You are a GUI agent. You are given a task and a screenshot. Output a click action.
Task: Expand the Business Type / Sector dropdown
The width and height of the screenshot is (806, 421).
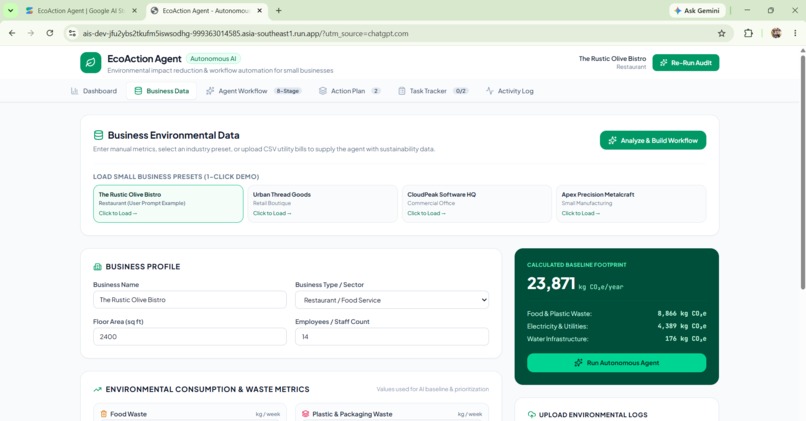(392, 300)
